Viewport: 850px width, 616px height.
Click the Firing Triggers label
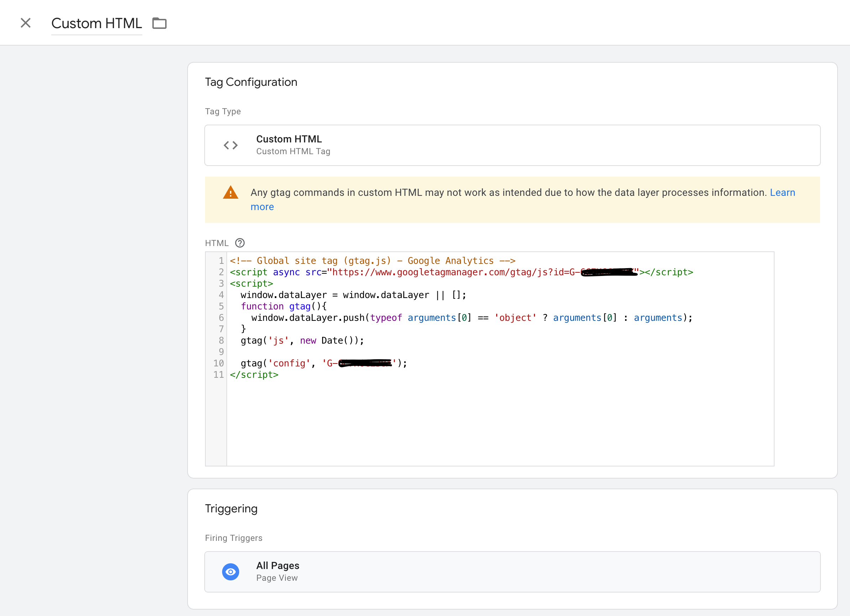pos(234,538)
